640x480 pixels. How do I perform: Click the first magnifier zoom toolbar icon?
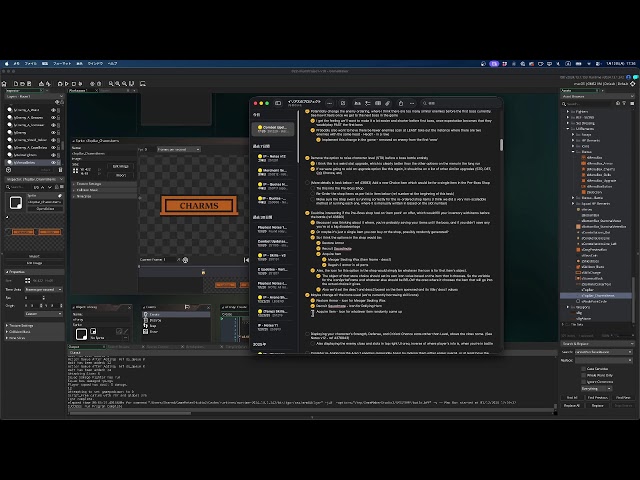[x=111, y=84]
